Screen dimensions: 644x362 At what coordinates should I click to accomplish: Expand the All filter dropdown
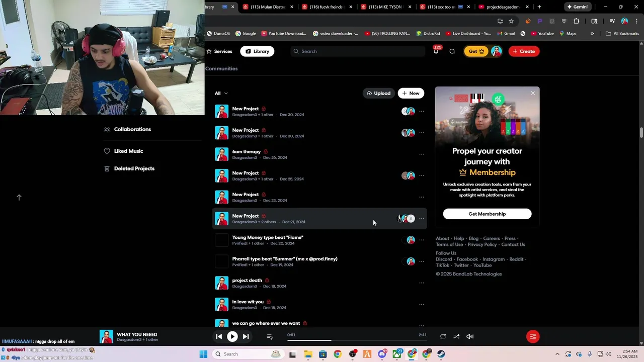221,93
